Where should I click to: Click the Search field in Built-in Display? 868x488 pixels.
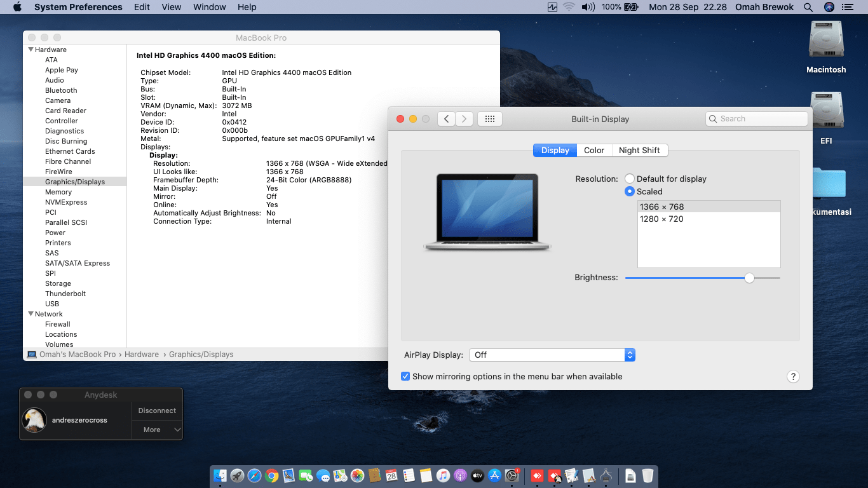click(x=756, y=119)
